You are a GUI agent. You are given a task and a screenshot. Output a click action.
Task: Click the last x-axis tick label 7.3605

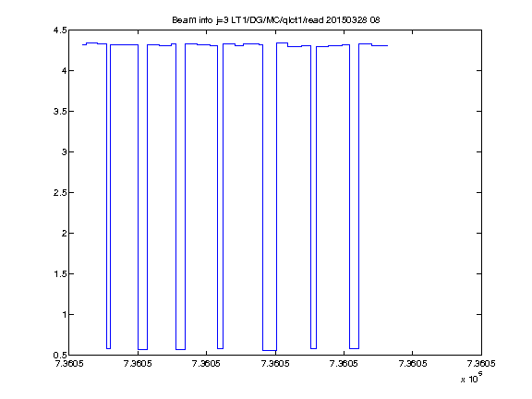(481, 364)
